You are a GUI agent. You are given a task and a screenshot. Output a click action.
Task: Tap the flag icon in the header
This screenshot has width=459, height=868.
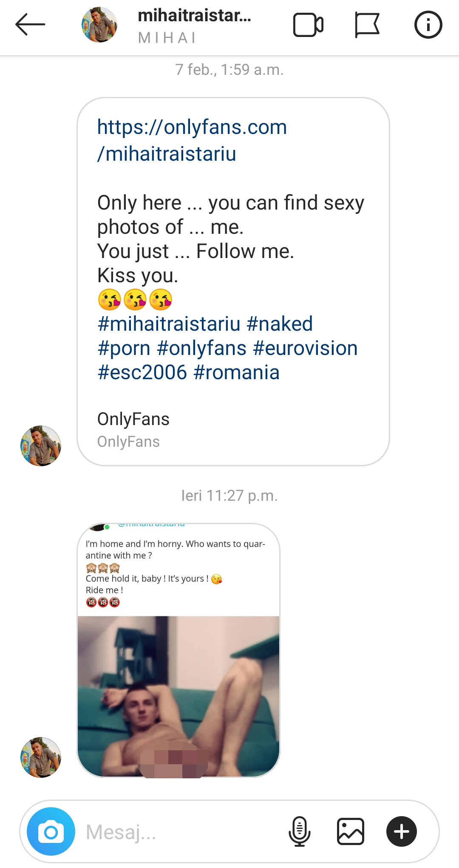click(x=367, y=25)
